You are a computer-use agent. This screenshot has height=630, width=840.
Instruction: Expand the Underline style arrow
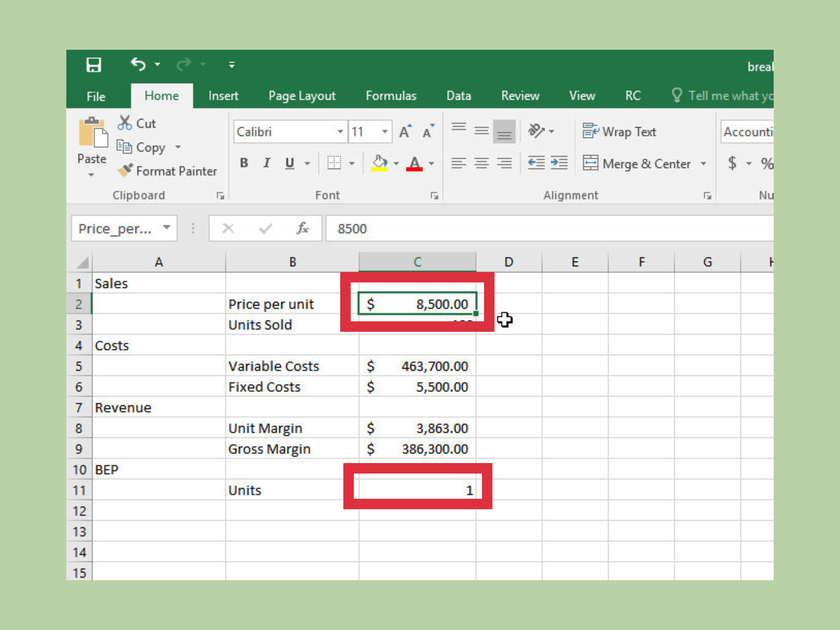(x=307, y=164)
